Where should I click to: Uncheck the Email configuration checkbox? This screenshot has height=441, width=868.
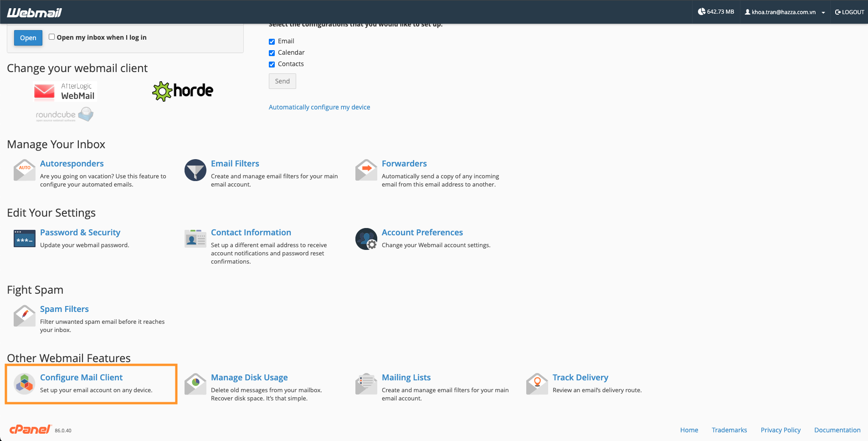point(272,41)
